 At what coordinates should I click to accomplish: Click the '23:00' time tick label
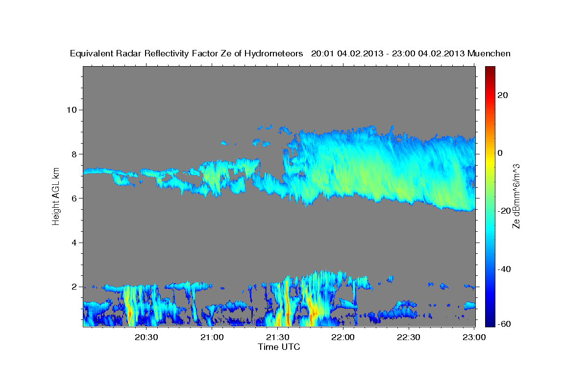[x=474, y=338]
